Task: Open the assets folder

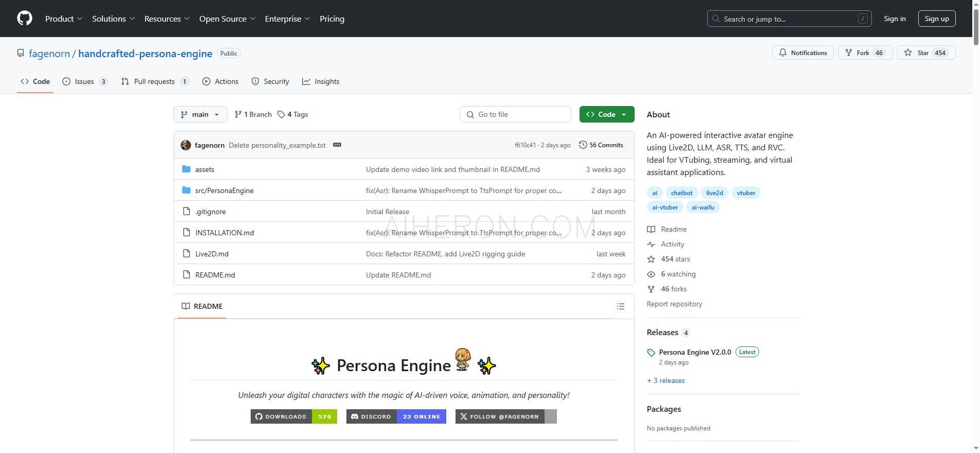Action: click(x=204, y=169)
